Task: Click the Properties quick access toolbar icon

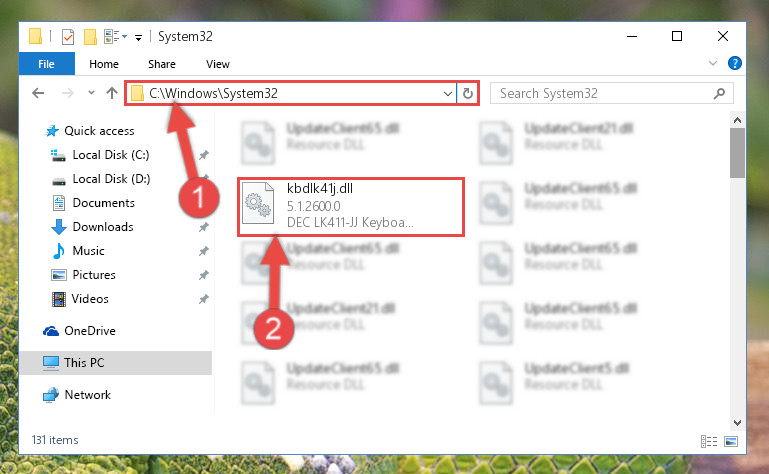Action: pos(68,37)
